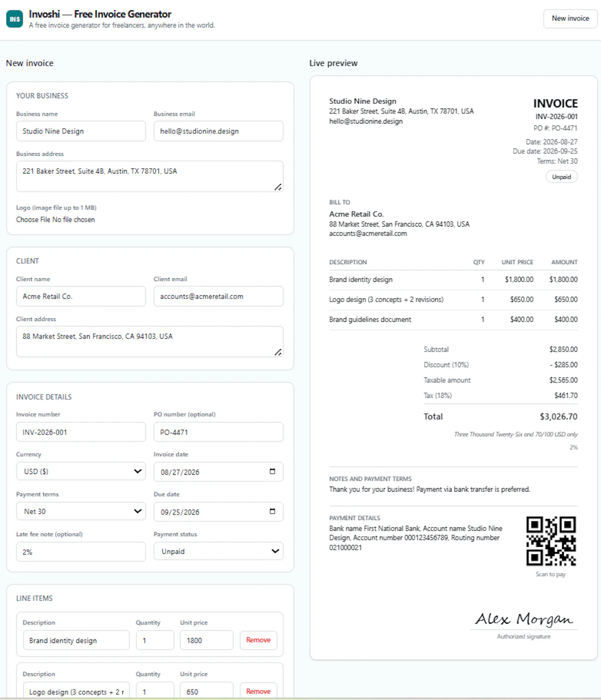Viewport: 601px width, 700px height.
Task: Open the Payment terms Net 30 dropdown
Action: tap(81, 511)
